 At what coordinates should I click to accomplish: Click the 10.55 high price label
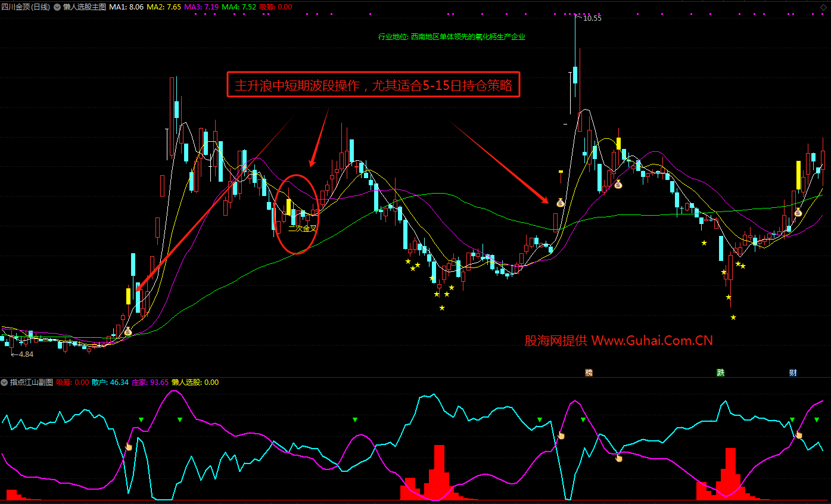[x=592, y=18]
